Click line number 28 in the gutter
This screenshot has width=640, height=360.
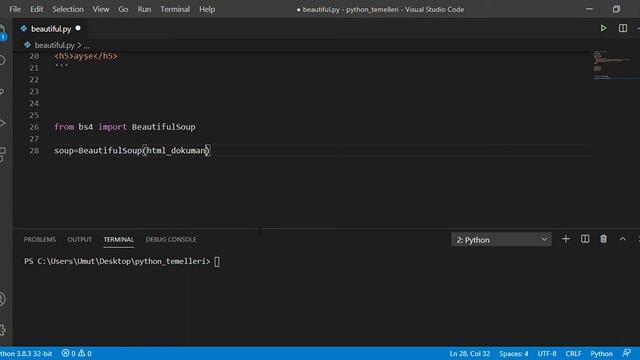tap(34, 151)
